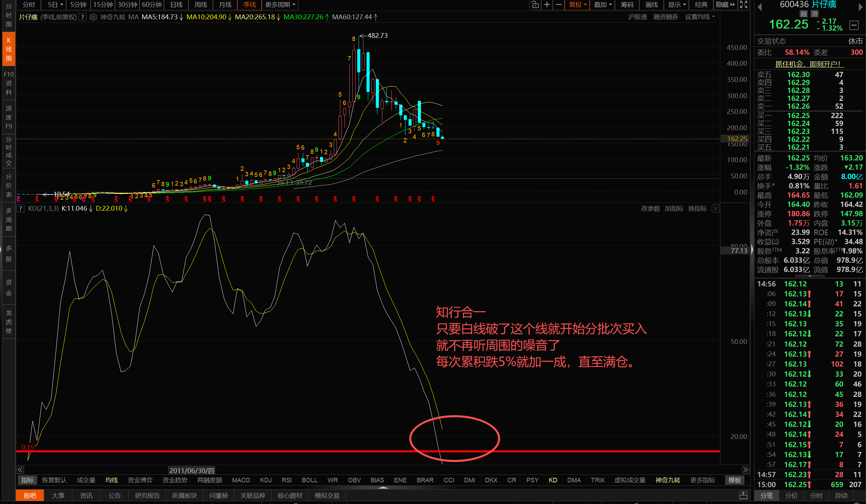866x504 pixels.
Task: Enable the 经典 classic display mode
Action: (702, 5)
